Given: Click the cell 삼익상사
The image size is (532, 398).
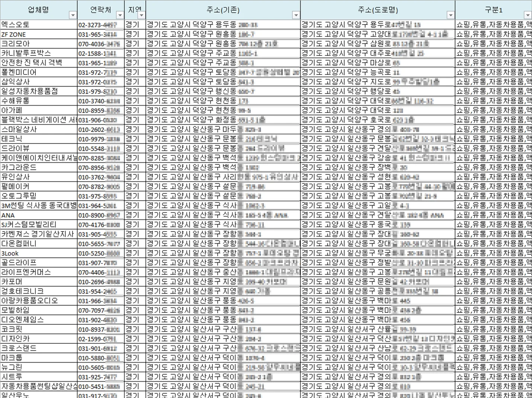Looking at the screenshot, I should coord(39,82).
